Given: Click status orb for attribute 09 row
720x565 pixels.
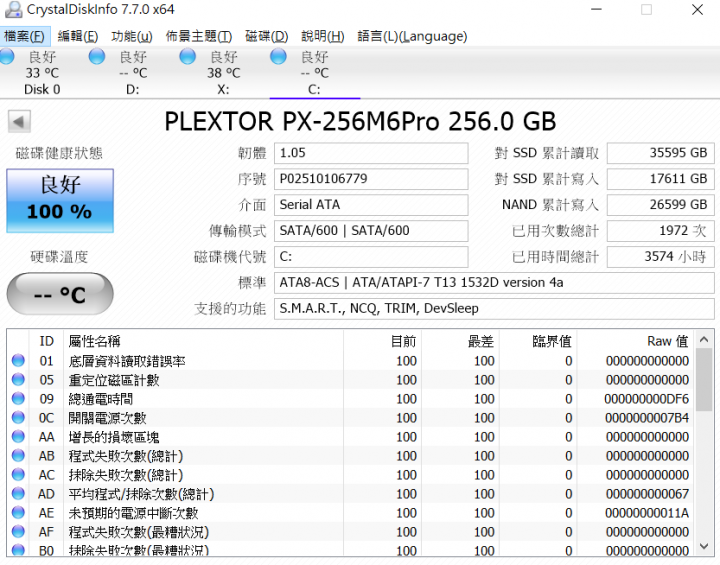Looking at the screenshot, I should (18, 399).
